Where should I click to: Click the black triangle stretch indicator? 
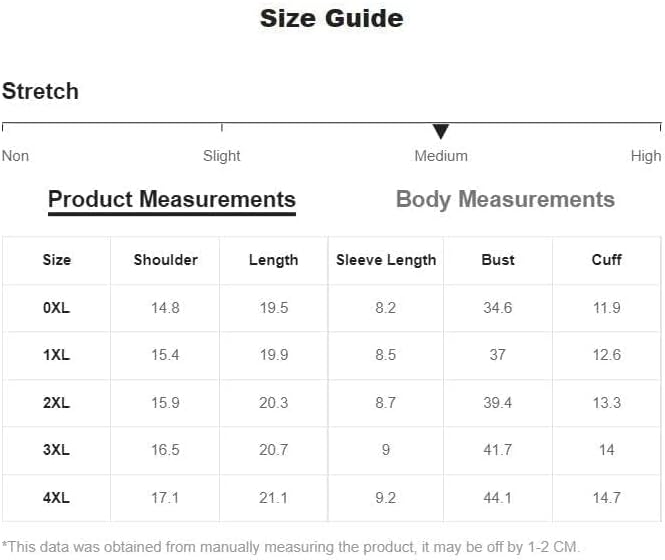tap(441, 132)
